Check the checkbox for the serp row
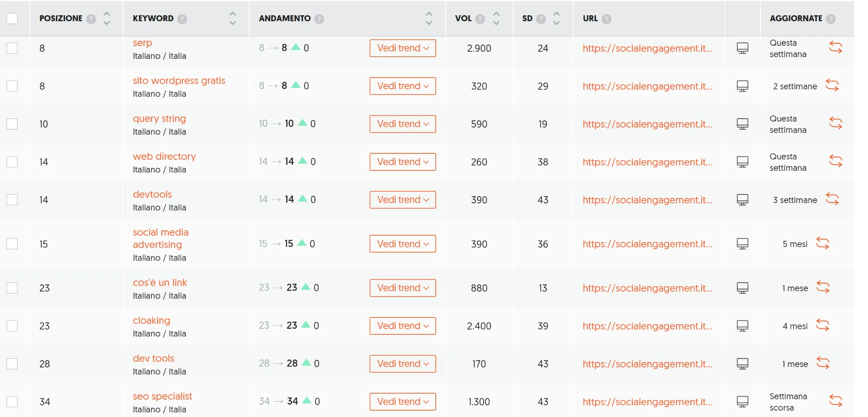Viewport: 868px width, 417px height. point(13,48)
